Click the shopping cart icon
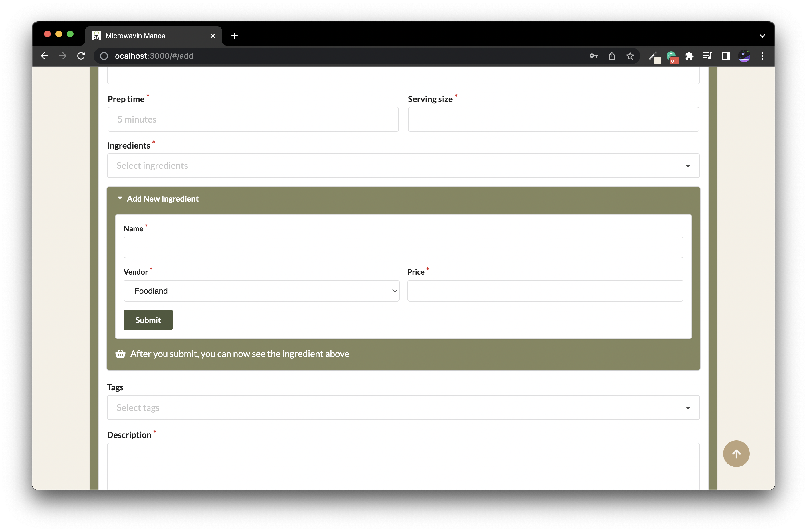The height and width of the screenshot is (532, 807). click(x=120, y=353)
